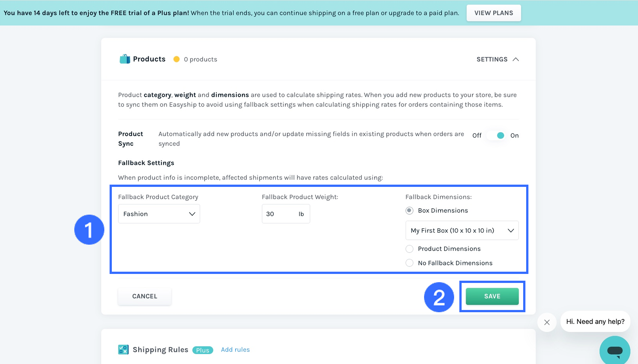This screenshot has height=364, width=638.
Task: Dismiss the help message with X
Action: (547, 322)
